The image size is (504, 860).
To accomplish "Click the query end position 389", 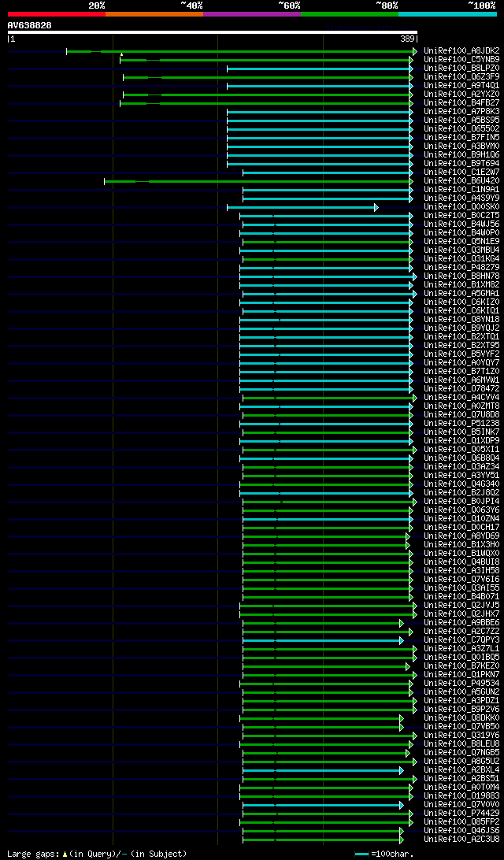I will pos(407,39).
